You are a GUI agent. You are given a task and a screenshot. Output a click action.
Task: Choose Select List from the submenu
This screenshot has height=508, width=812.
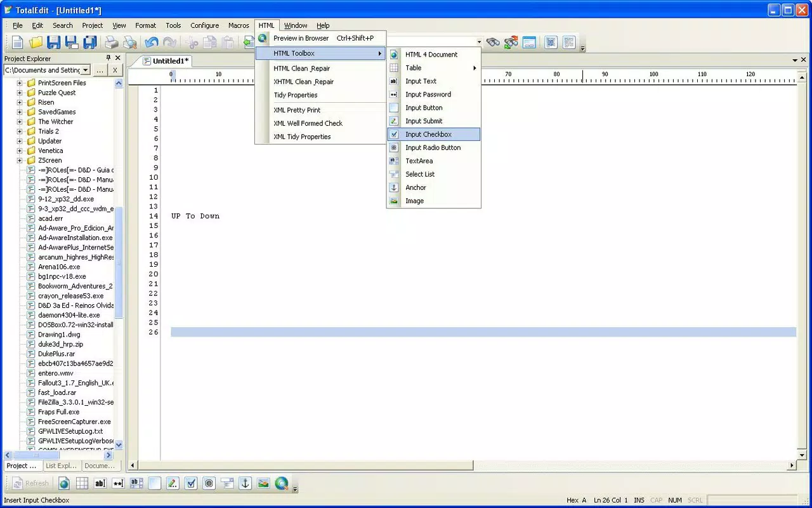(433, 174)
